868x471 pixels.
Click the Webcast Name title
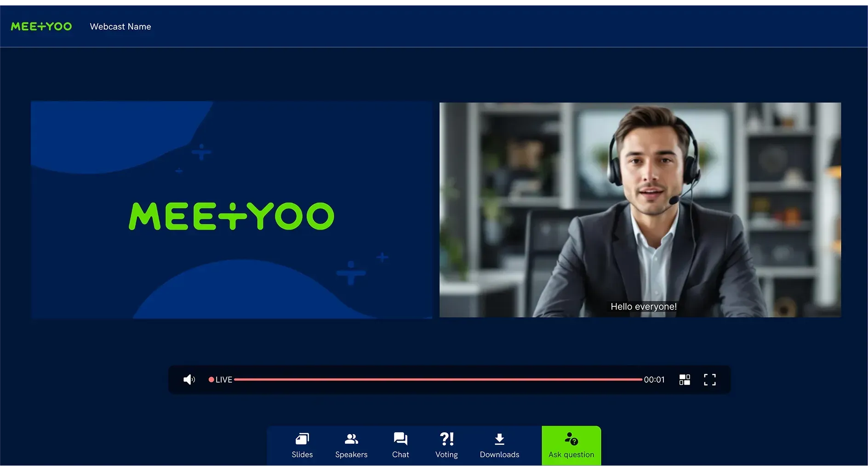pos(120,26)
